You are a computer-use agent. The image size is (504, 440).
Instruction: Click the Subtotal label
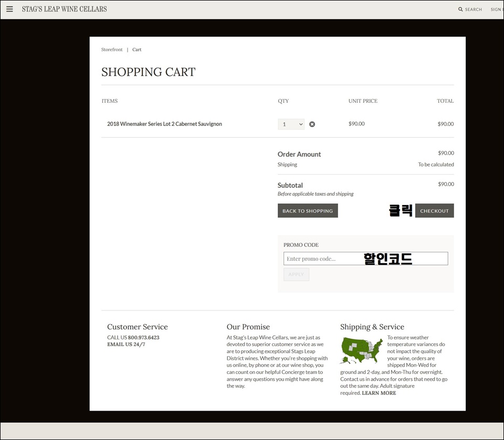[x=290, y=185]
